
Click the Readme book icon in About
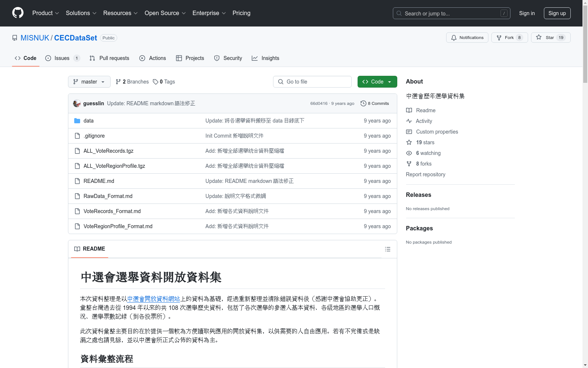pyautogui.click(x=409, y=110)
